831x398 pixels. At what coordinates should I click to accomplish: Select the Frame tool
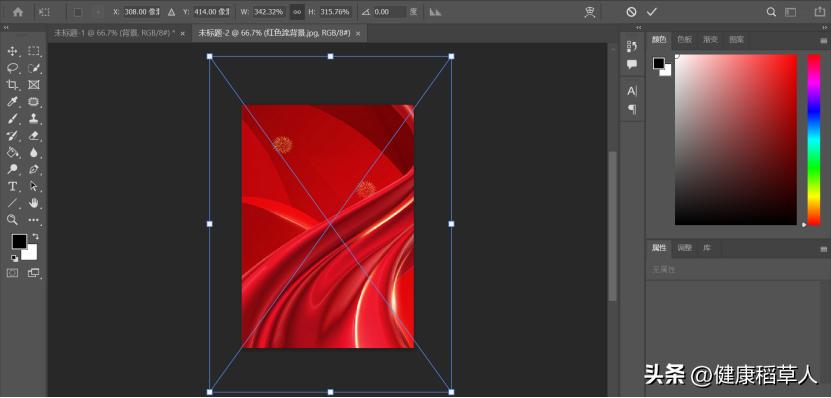(x=34, y=85)
